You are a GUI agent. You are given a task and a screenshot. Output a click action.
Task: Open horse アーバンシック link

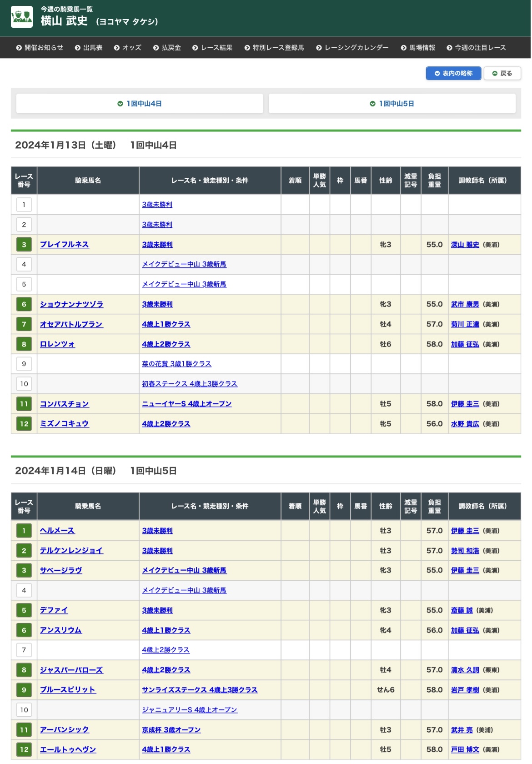[x=65, y=730]
